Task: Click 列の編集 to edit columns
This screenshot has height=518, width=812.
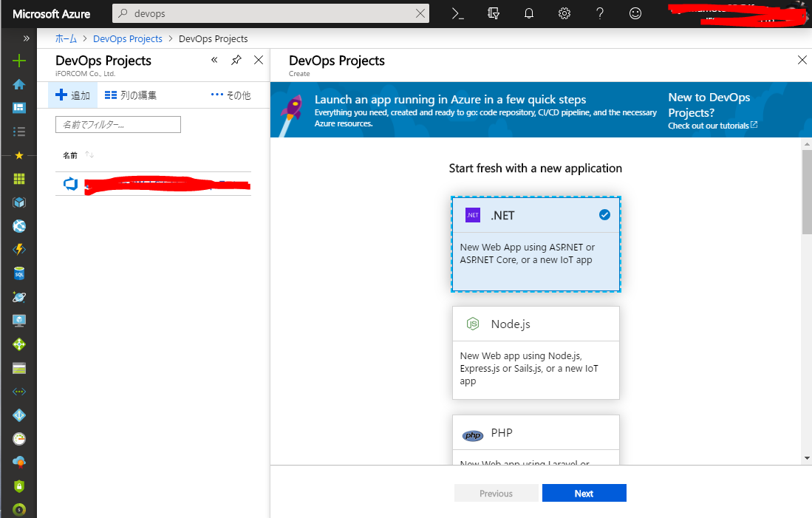Action: point(131,95)
